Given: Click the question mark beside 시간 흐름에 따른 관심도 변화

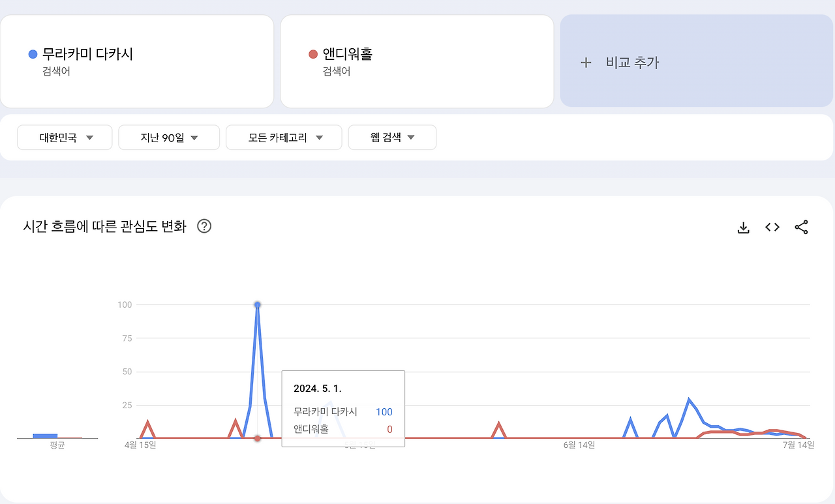Looking at the screenshot, I should pos(204,226).
